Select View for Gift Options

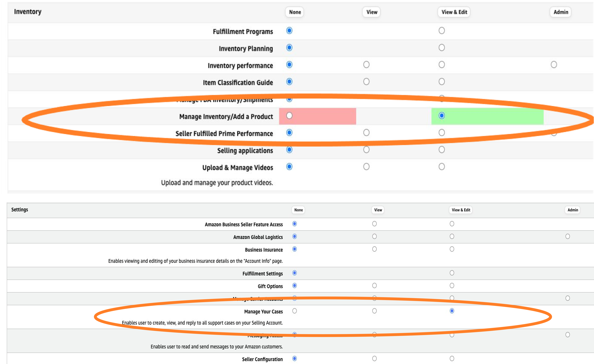[x=374, y=286]
